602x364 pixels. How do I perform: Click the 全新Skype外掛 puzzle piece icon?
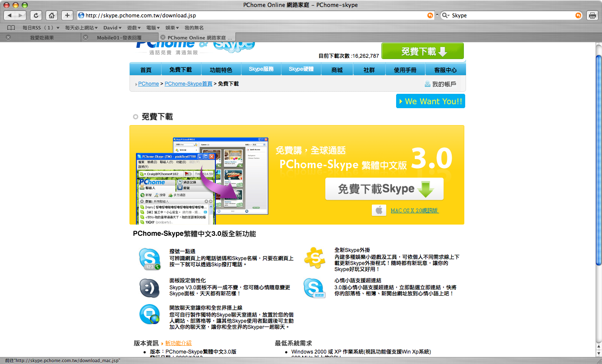click(x=314, y=258)
